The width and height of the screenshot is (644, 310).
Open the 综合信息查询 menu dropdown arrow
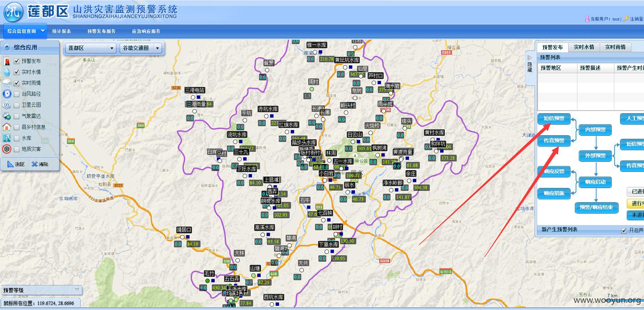click(43, 31)
